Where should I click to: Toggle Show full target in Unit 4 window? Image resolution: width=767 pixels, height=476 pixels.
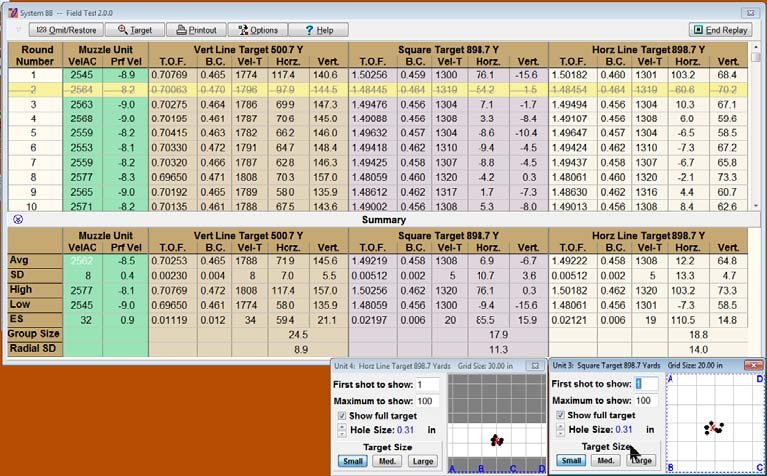342,415
